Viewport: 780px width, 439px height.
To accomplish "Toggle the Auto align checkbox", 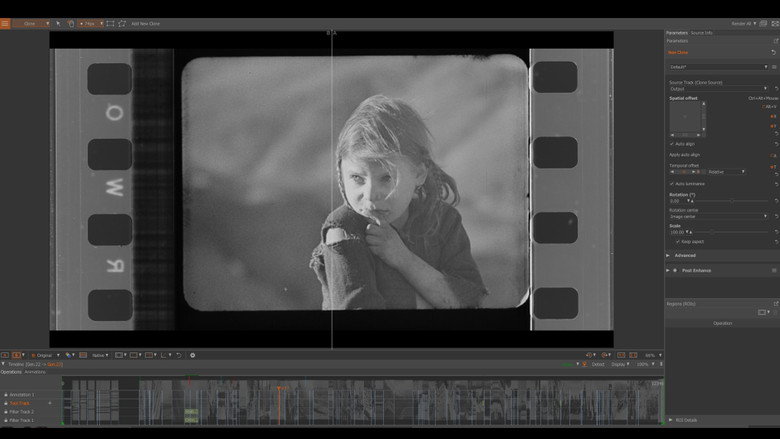I will point(672,144).
